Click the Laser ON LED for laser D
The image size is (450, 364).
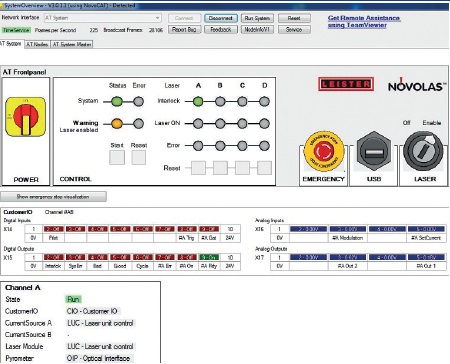click(264, 124)
